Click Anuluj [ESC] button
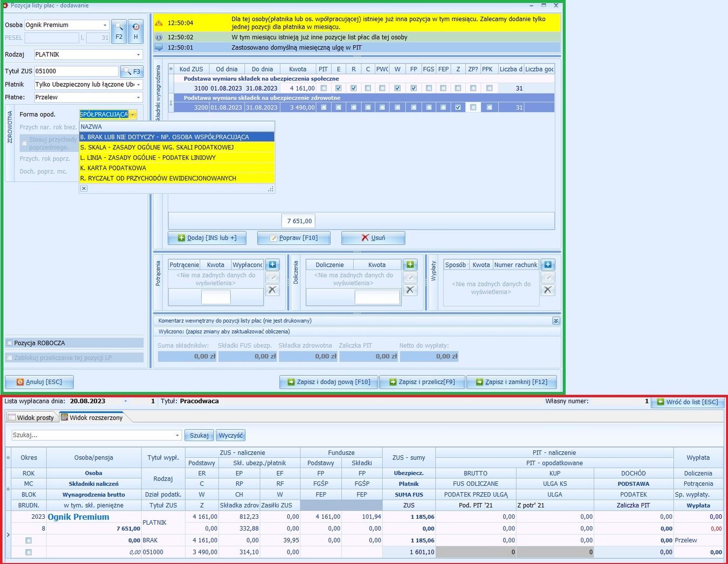The image size is (728, 564). tap(39, 382)
